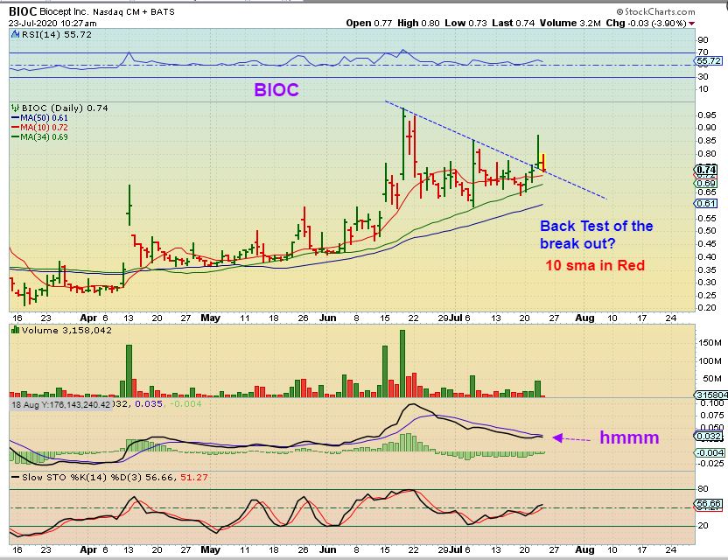728x560 pixels.
Task: Select the Volume 3,158,042 panel label
Action: [66, 331]
